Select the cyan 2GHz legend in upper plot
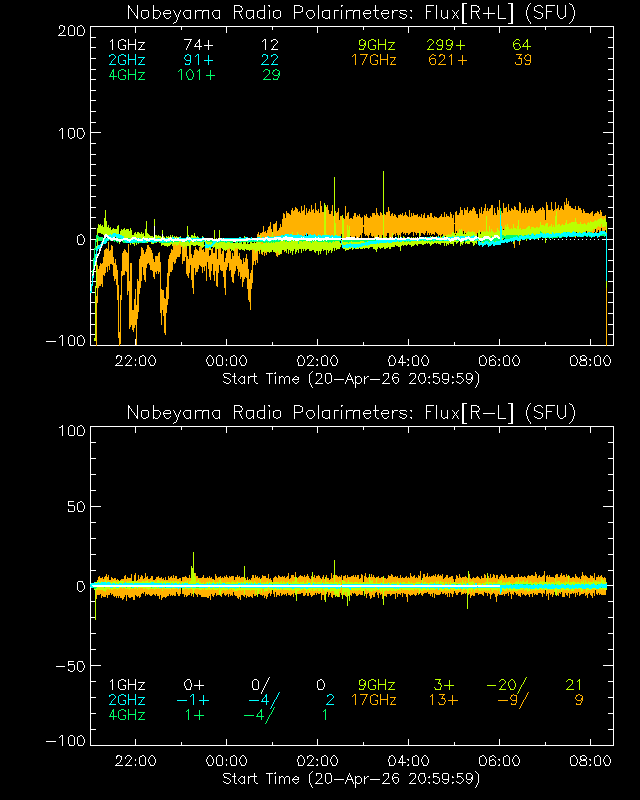The height and width of the screenshot is (800, 640). (126, 60)
